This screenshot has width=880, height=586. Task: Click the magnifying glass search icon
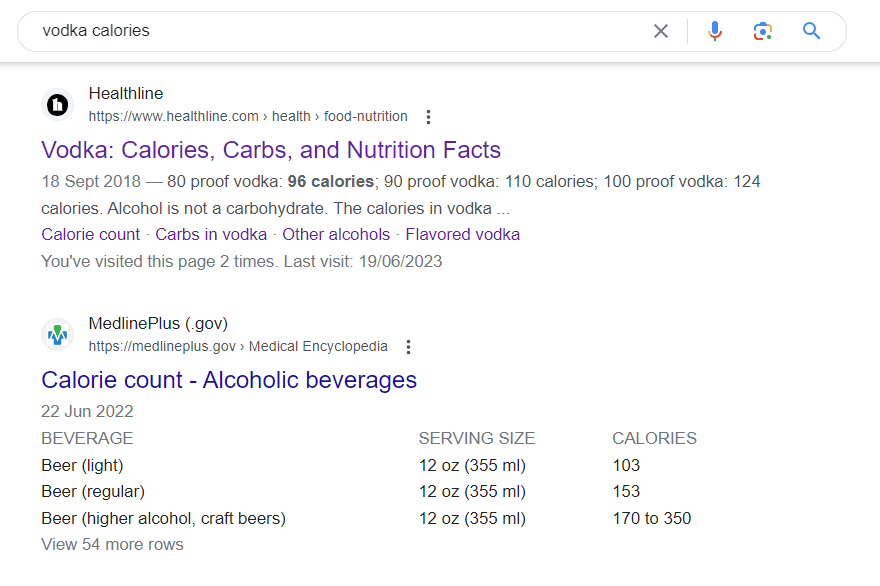coord(811,31)
